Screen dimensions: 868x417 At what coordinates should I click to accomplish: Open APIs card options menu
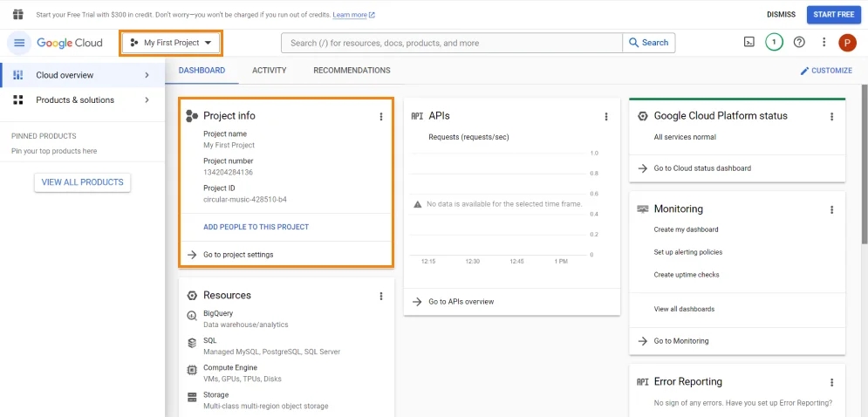(x=606, y=116)
